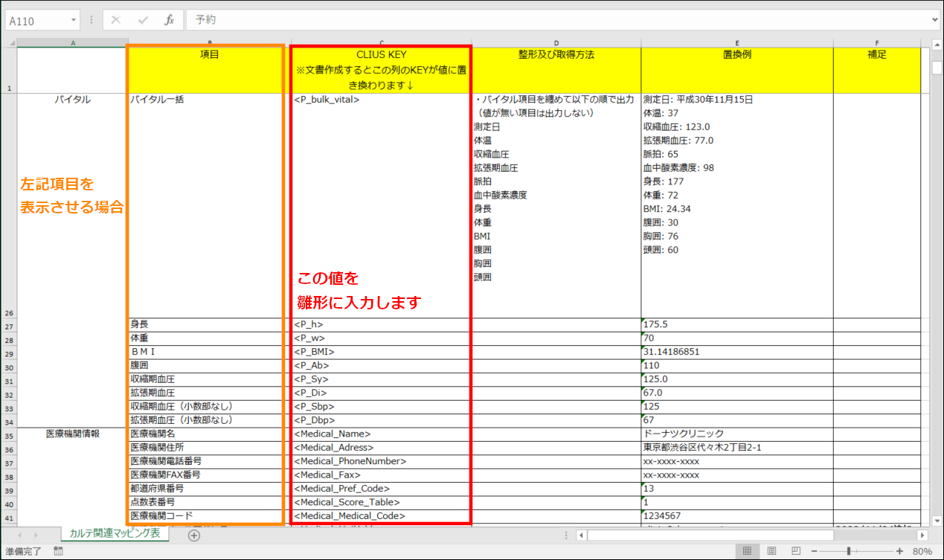Select the カルテ関連マッピング表 sheet tab
Viewport: 944px width, 560px height.
click(x=115, y=534)
